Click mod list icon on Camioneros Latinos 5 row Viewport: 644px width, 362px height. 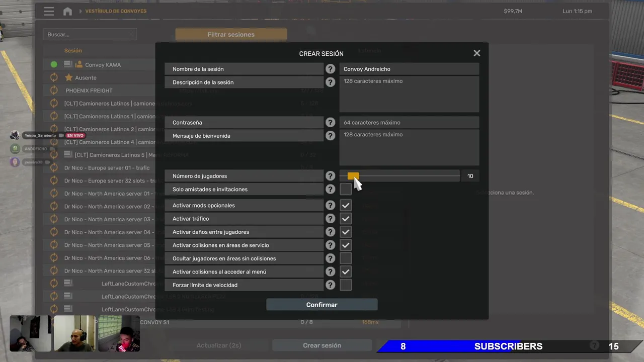point(68,155)
